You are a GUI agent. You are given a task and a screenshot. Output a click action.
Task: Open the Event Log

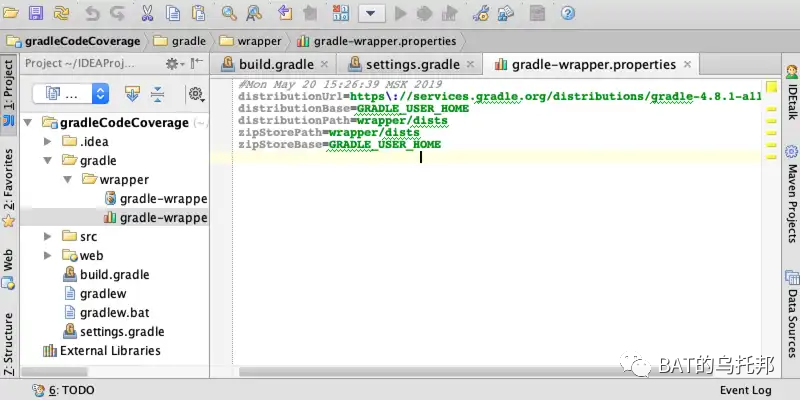click(x=745, y=390)
